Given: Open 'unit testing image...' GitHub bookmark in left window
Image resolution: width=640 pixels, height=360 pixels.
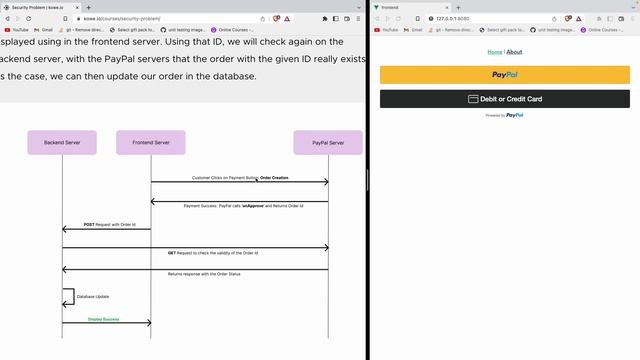Looking at the screenshot, I should pos(183,30).
